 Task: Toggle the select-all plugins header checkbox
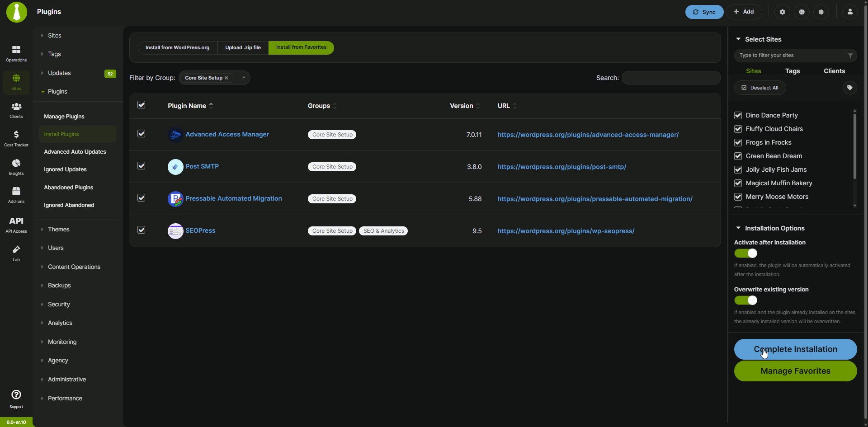pyautogui.click(x=142, y=105)
